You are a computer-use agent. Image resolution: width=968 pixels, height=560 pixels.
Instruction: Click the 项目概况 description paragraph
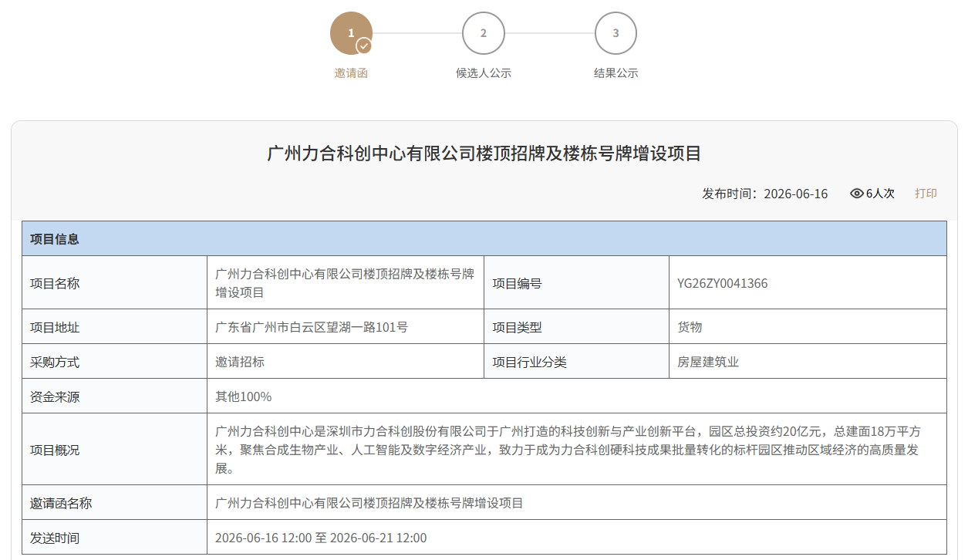coord(569,450)
